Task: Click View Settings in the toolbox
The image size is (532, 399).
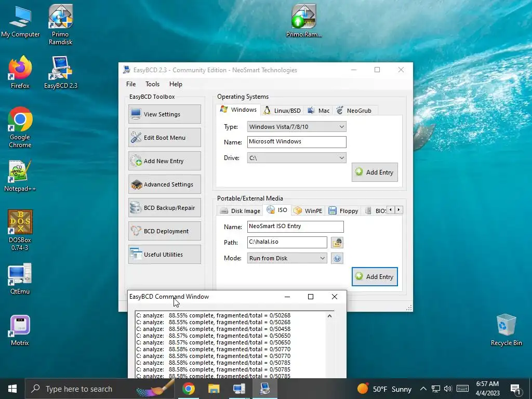Action: click(x=165, y=114)
